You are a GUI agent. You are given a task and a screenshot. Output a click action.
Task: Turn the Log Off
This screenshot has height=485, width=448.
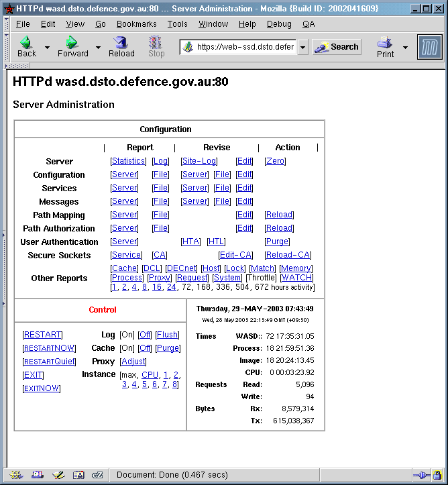tap(145, 335)
